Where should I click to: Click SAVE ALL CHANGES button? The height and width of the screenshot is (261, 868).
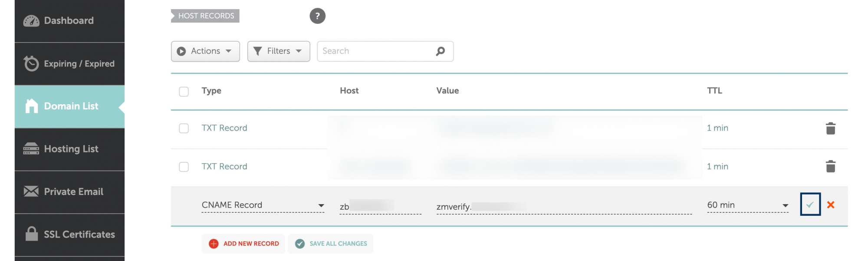(x=331, y=244)
